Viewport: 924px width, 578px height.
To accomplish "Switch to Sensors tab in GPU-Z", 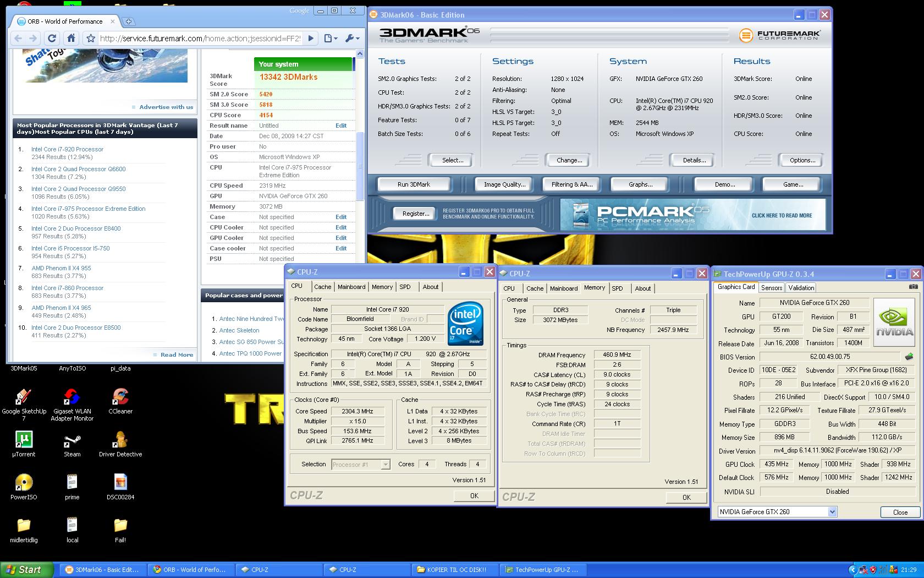I will click(x=772, y=288).
